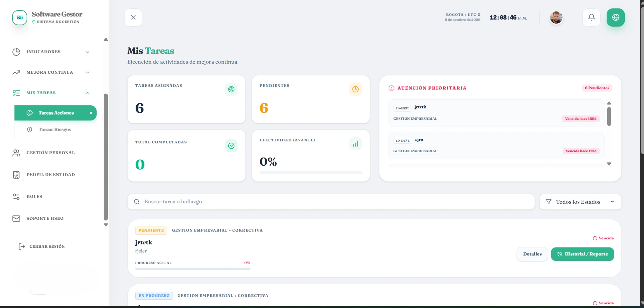Click the sidebar scrollbar down arrow
Screen dimensions: 644x308
pyautogui.click(x=106, y=225)
